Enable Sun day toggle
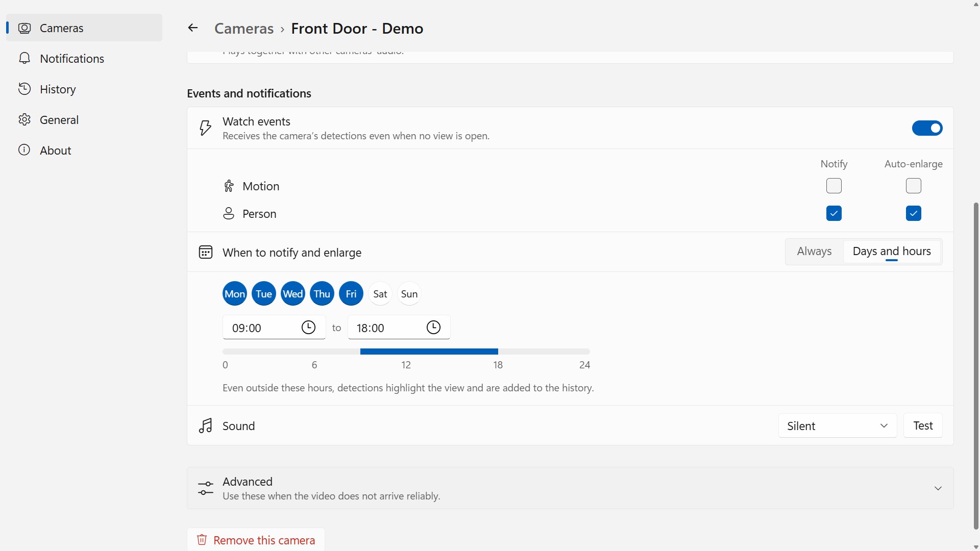Viewport: 980px width, 551px height. 409,294
